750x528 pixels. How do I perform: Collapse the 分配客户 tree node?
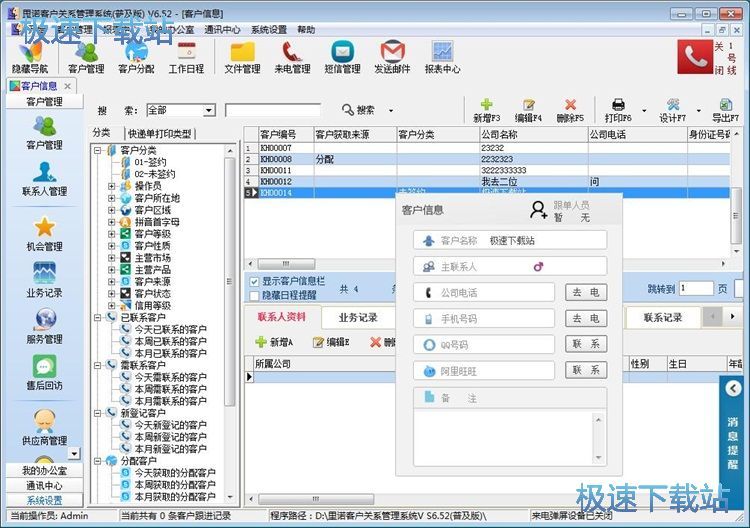(x=98, y=461)
